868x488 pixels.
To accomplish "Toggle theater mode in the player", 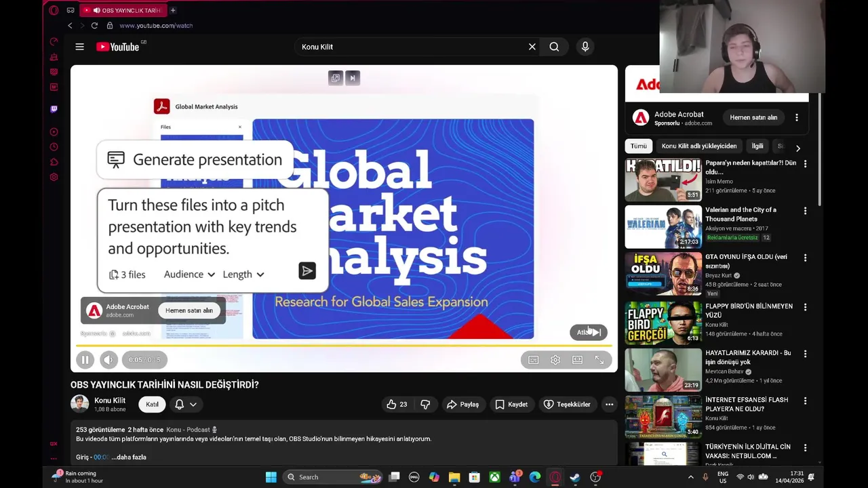I will pos(577,360).
